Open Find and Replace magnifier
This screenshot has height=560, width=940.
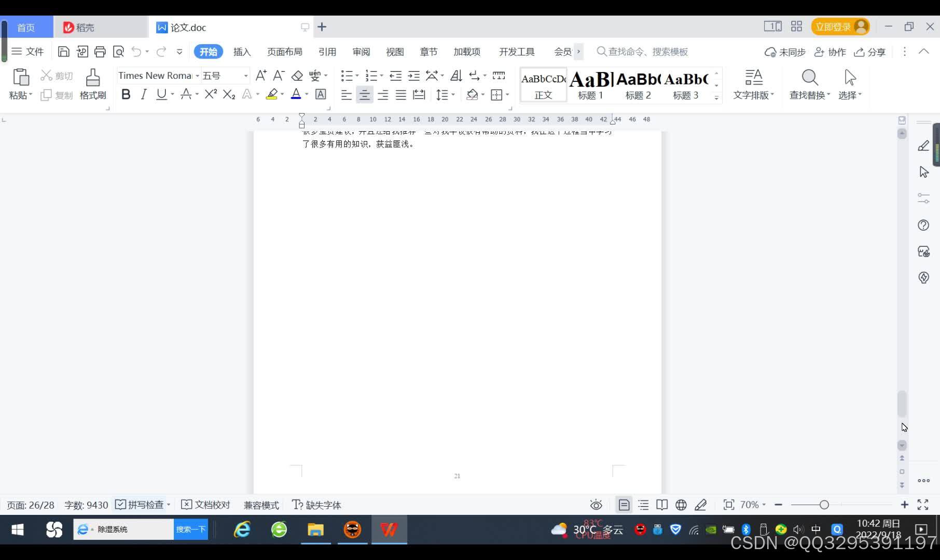point(809,78)
